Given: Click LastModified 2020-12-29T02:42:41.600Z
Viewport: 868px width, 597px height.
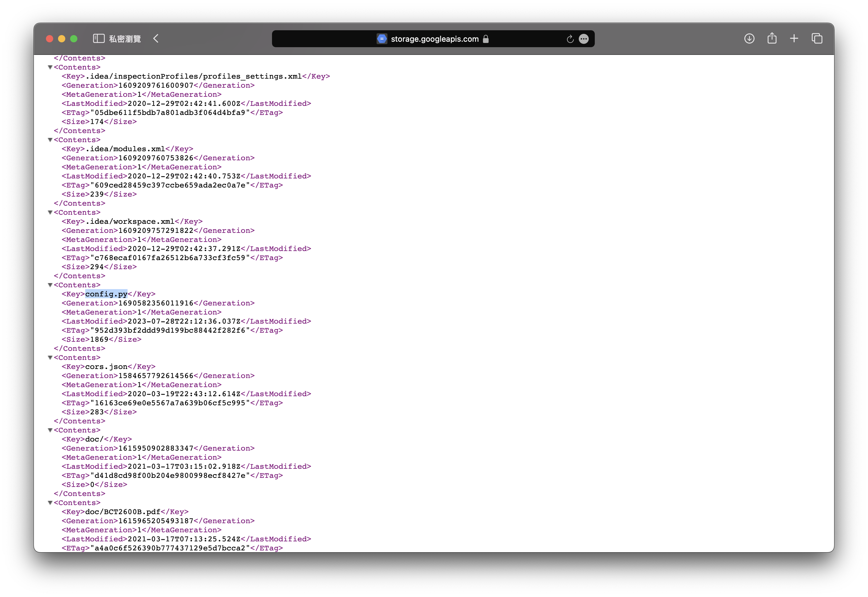Looking at the screenshot, I should 184,104.
